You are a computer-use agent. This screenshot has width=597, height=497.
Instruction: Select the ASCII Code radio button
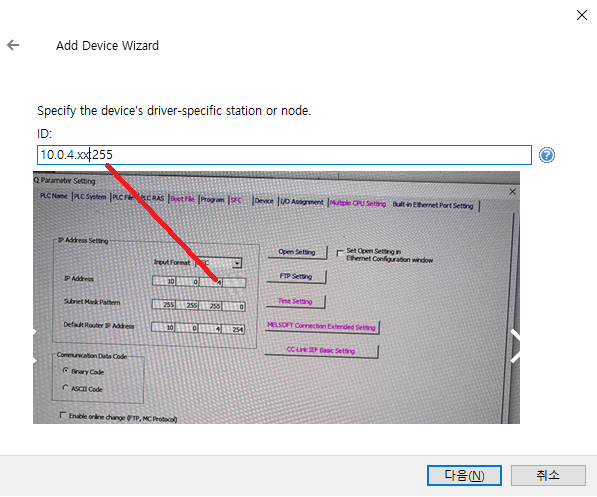tap(65, 388)
